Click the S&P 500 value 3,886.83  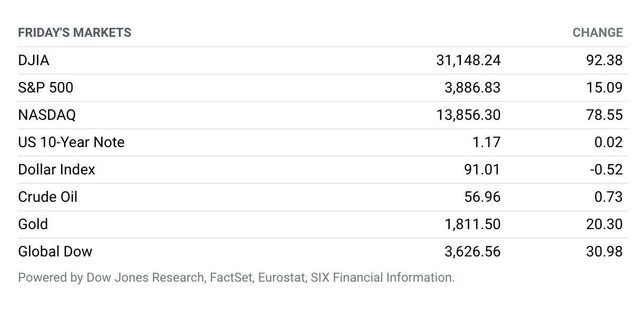coord(472,88)
